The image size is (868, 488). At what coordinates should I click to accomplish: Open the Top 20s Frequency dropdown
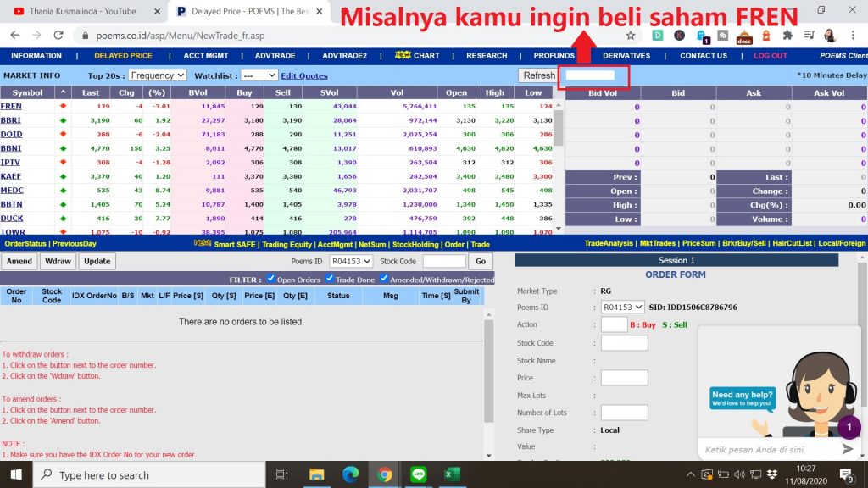[x=158, y=75]
